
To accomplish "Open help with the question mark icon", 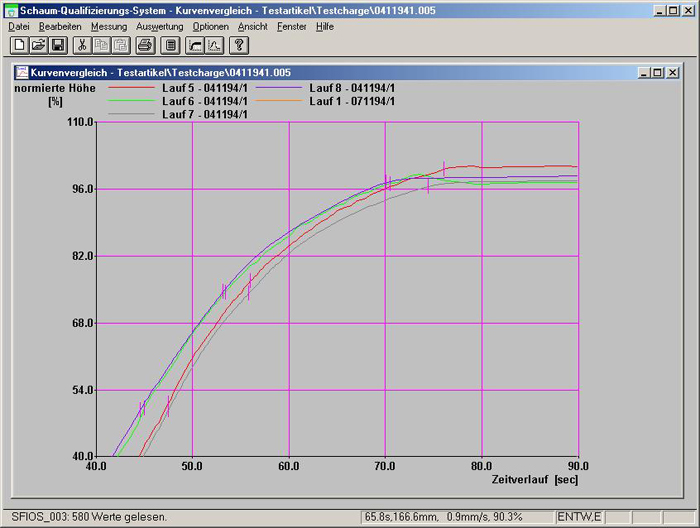I will (x=239, y=45).
